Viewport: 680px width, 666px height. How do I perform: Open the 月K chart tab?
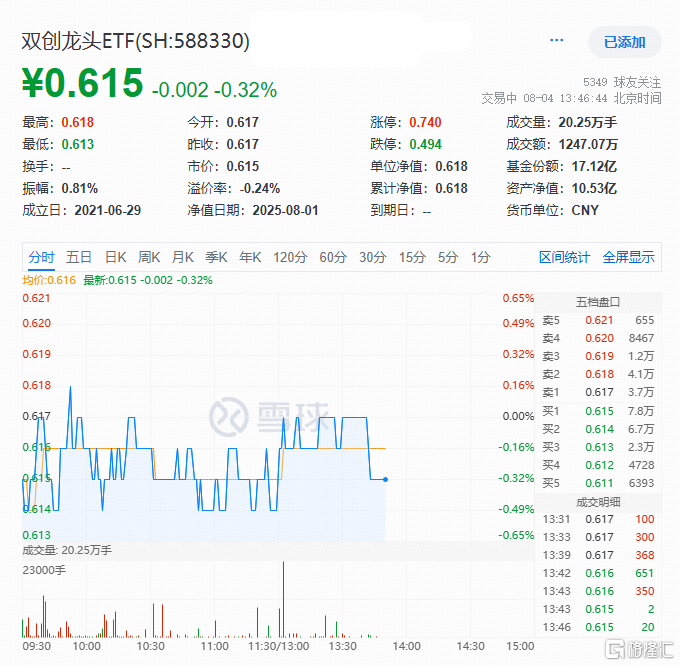(x=183, y=257)
